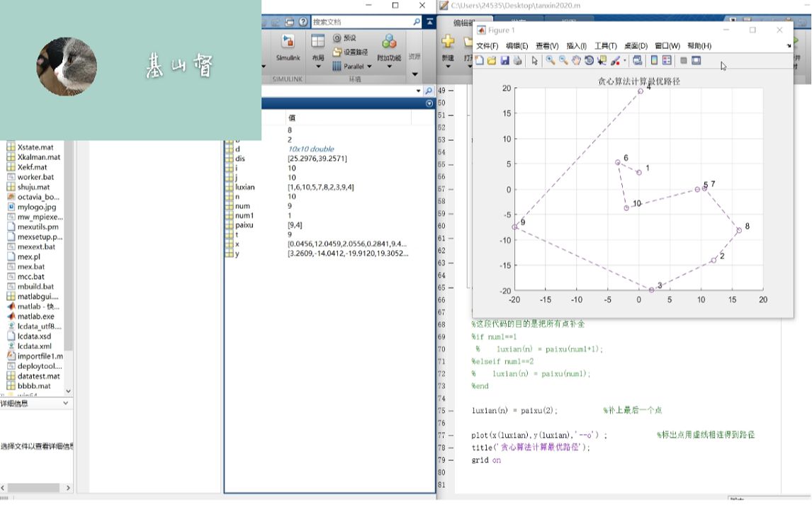
Task: Save the figure using the save icon
Action: coord(505,61)
